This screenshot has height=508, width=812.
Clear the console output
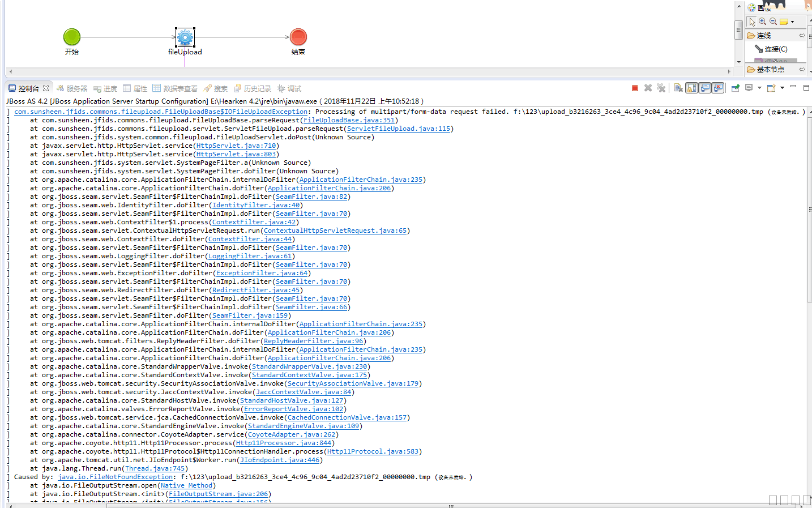678,88
